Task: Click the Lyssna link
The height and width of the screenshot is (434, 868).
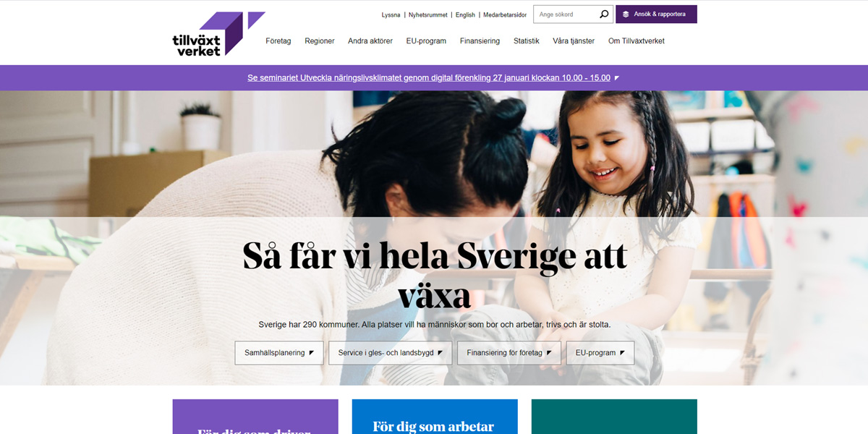Action: tap(391, 15)
